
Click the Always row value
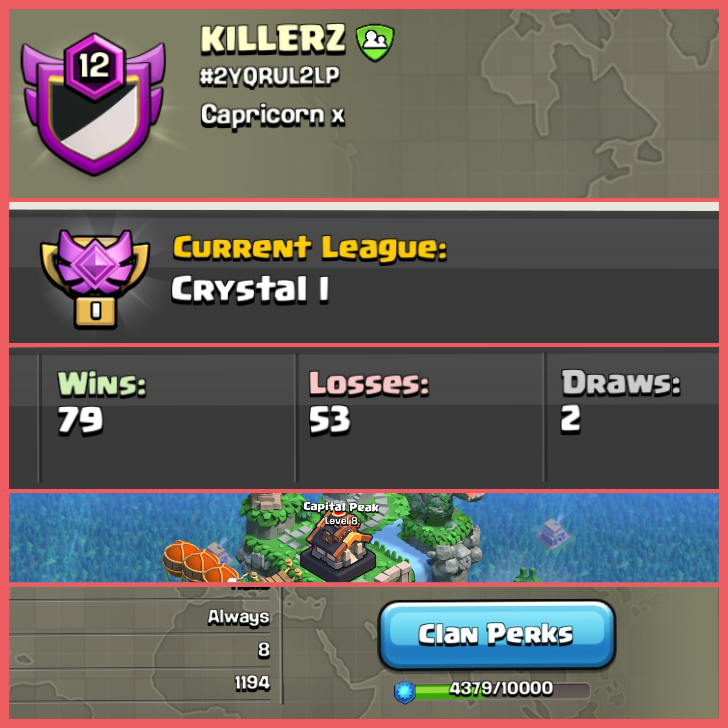239,617
